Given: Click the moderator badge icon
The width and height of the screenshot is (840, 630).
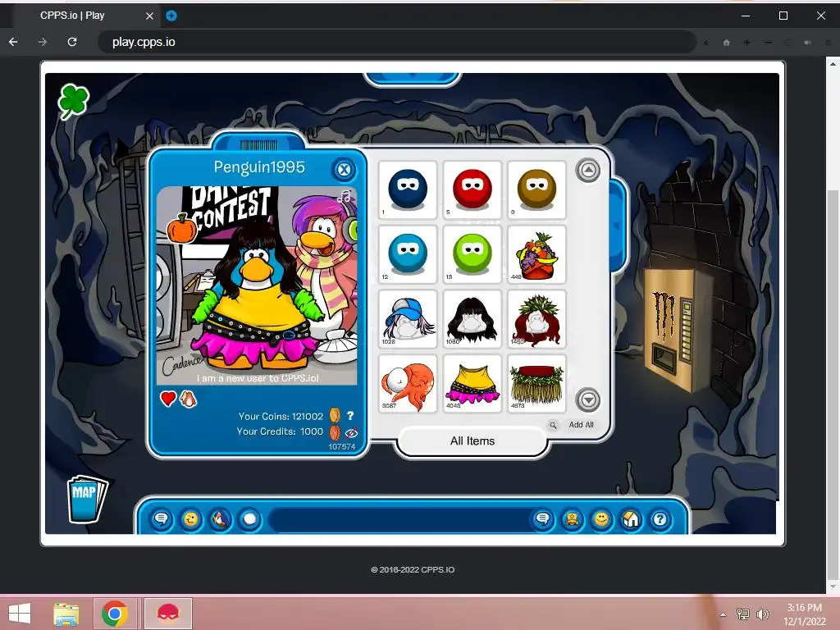Looking at the screenshot, I should coord(572,519).
